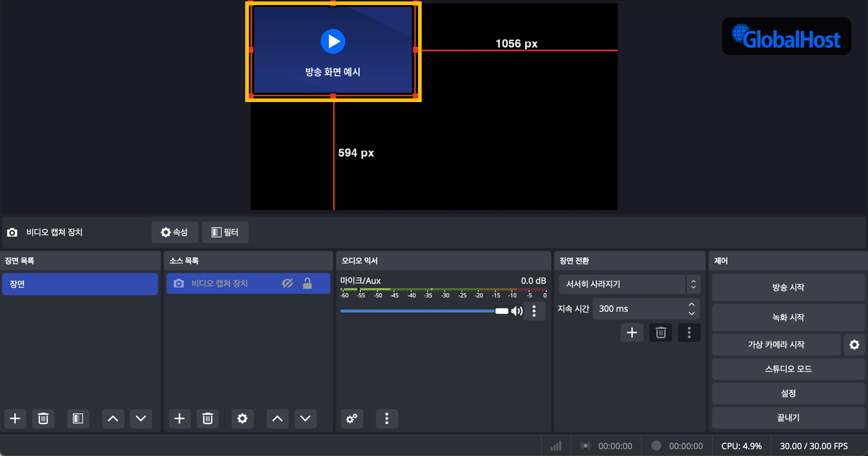Click 녹화 시작 to start recording
Viewport: 868px width, 456px height.
[x=788, y=317]
